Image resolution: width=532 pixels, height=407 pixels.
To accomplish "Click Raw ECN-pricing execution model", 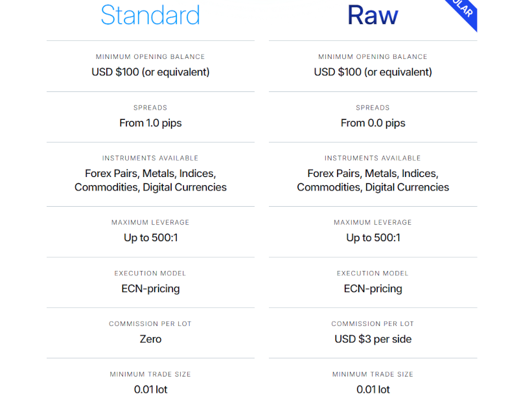I will (x=373, y=288).
